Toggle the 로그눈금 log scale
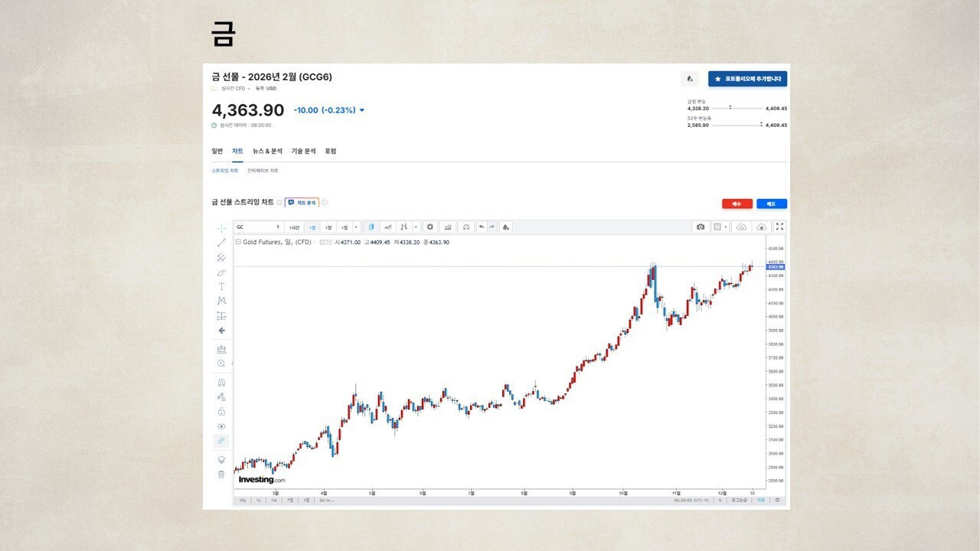 coord(739,500)
